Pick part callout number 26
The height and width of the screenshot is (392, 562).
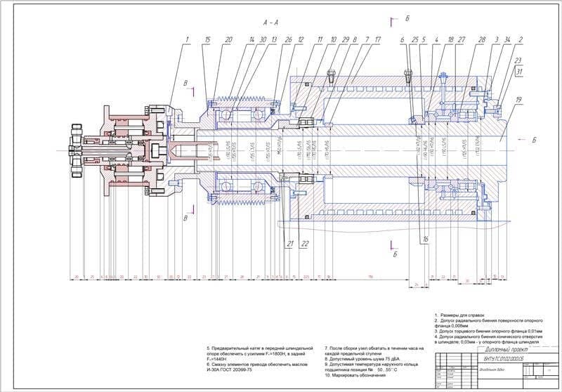[x=288, y=40]
